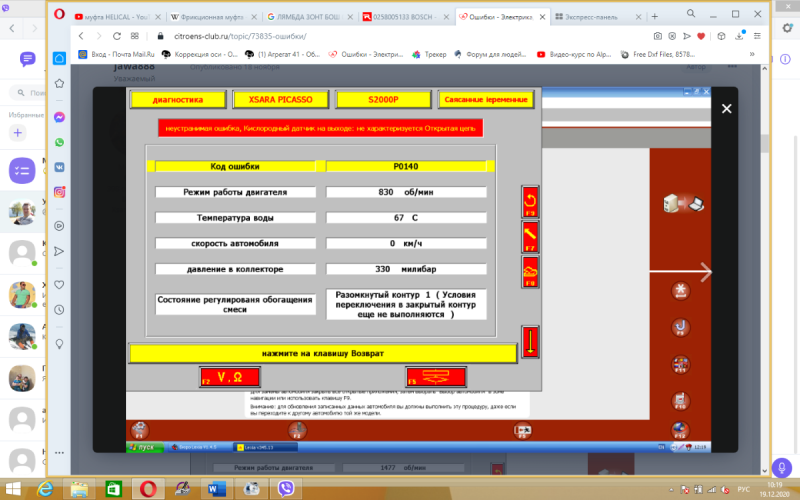
Task: Close the image lightbox with the X
Action: tap(727, 109)
